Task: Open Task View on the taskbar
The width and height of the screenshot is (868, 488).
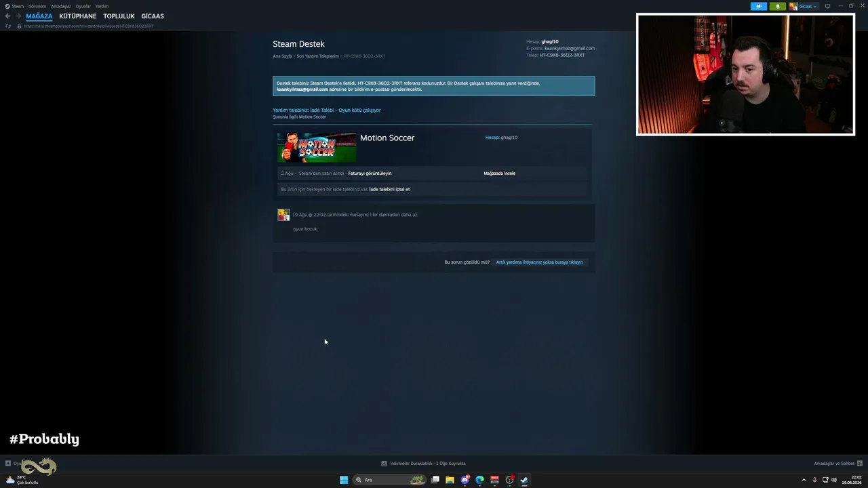Action: coord(435,480)
